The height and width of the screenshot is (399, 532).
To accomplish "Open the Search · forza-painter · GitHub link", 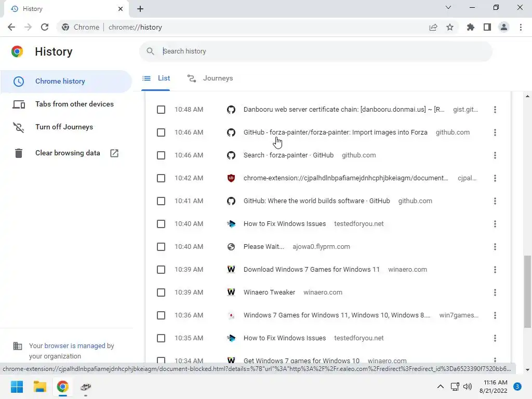I will (288, 155).
